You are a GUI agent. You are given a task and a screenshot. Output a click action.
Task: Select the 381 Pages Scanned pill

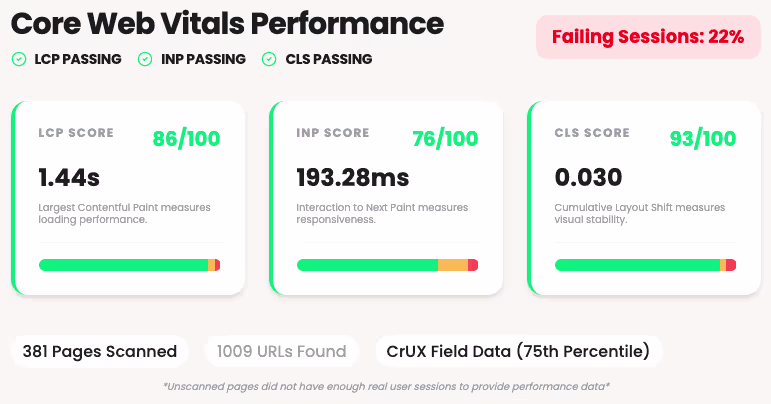point(100,351)
